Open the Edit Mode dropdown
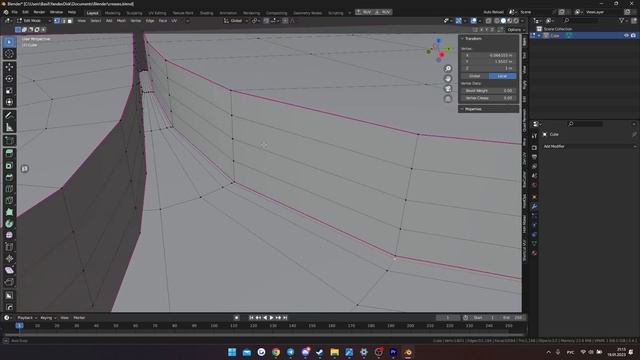Screen dimensions: 640x360 click(34, 21)
